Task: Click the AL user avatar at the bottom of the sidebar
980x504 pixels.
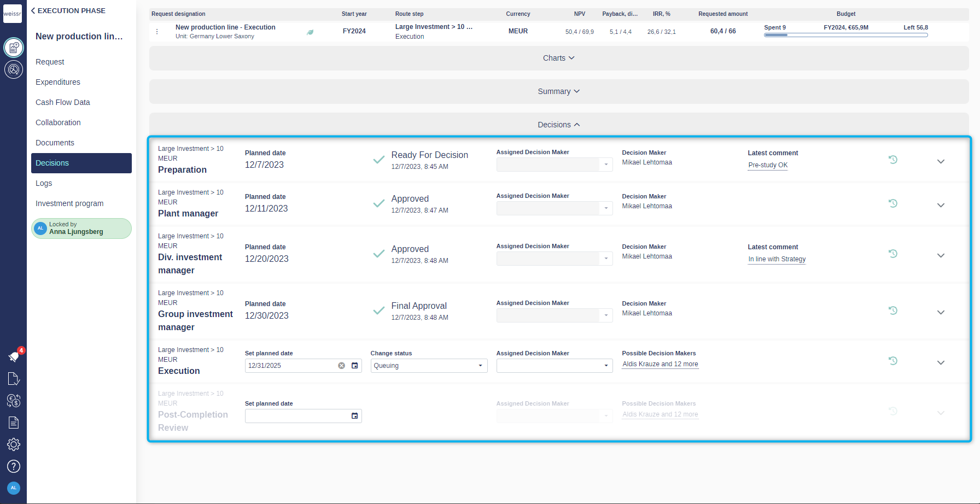Action: tap(14, 488)
